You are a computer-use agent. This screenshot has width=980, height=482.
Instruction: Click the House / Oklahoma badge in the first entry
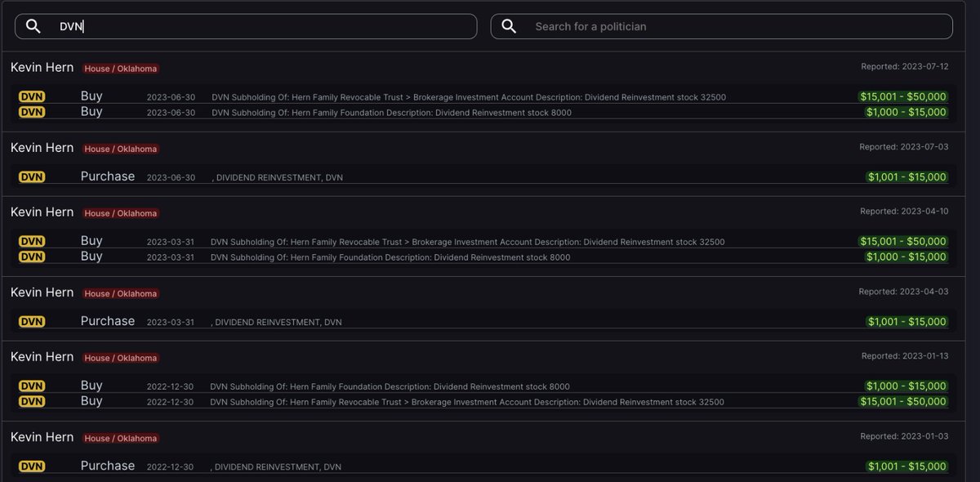point(120,69)
